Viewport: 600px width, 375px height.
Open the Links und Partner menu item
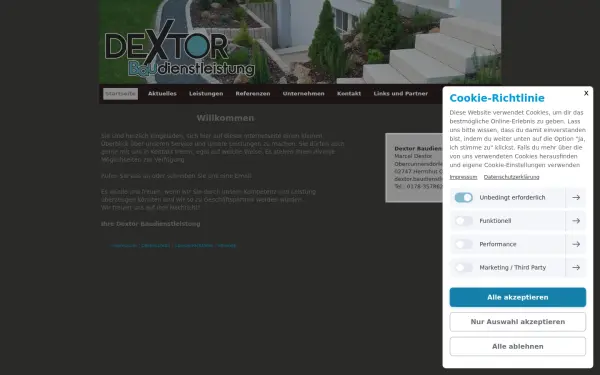401,93
